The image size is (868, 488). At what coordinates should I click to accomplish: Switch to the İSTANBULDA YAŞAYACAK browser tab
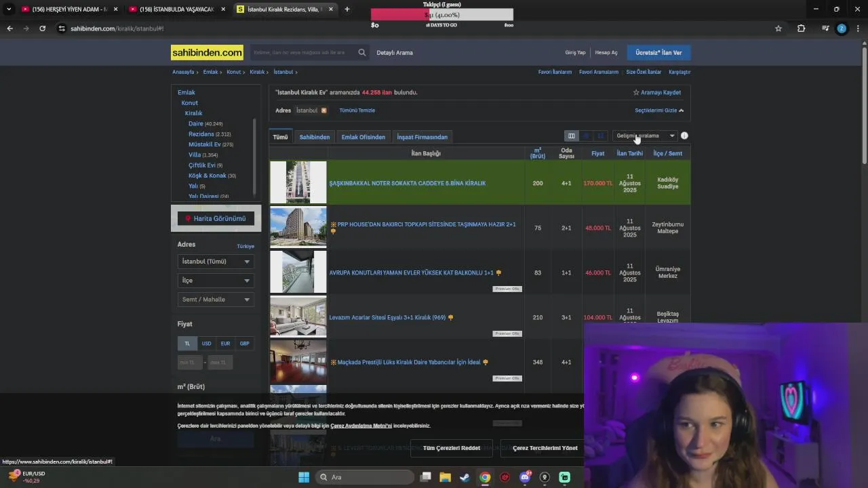[x=176, y=9]
